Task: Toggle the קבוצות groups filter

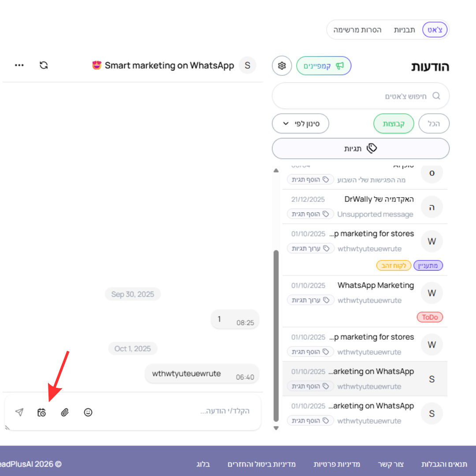Action: (x=394, y=123)
